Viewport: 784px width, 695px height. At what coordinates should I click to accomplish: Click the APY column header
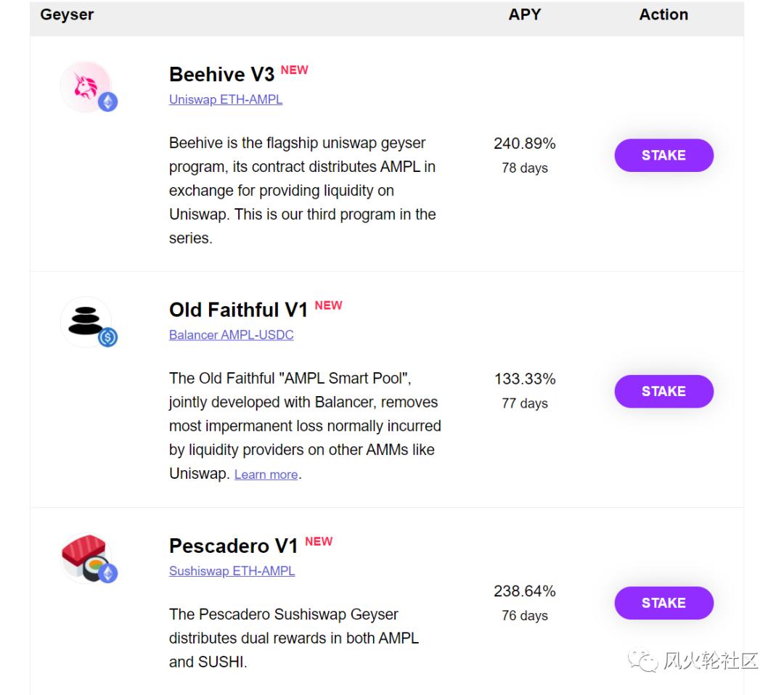[x=525, y=15]
